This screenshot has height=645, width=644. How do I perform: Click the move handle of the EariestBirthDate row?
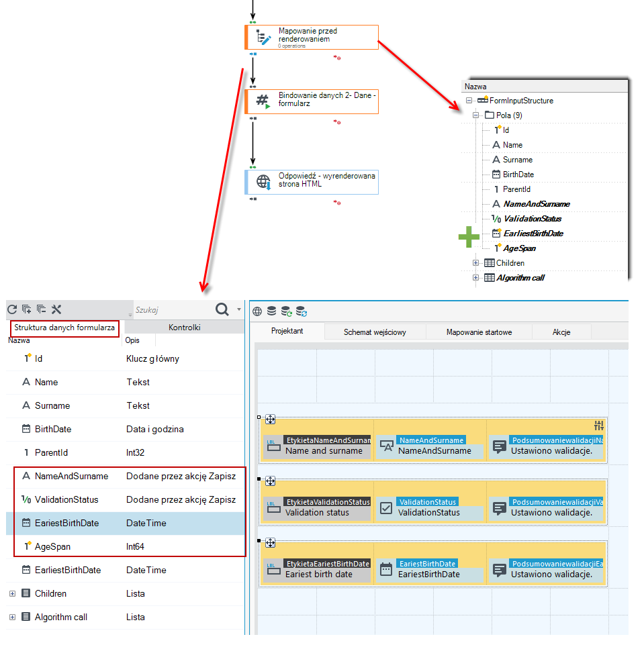[271, 543]
